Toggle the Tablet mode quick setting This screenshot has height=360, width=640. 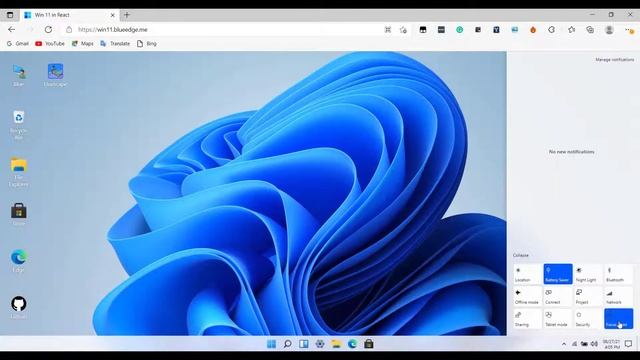click(x=558, y=319)
